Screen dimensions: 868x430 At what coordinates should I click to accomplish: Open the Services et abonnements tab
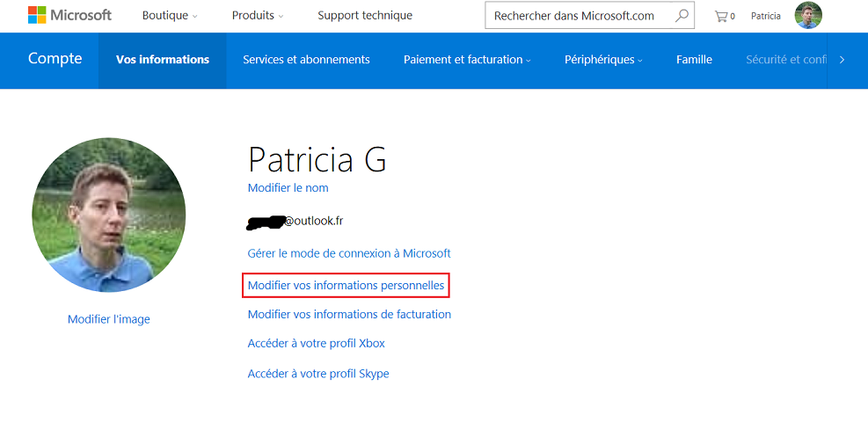coord(306,60)
